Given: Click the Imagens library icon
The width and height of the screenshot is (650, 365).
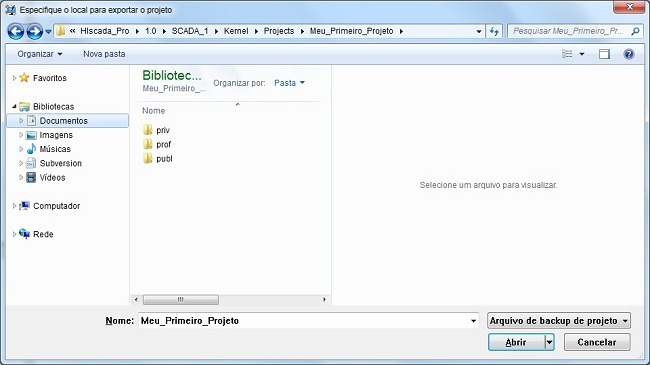Looking at the screenshot, I should [x=31, y=135].
